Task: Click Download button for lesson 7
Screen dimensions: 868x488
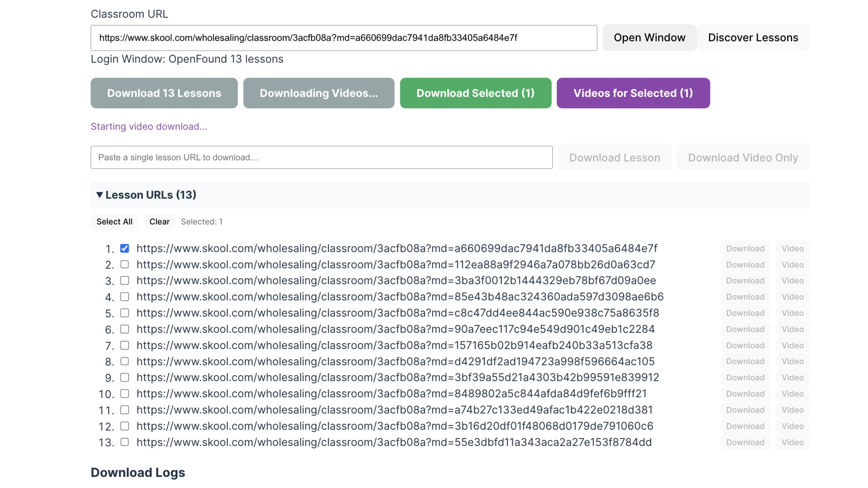Action: point(745,345)
